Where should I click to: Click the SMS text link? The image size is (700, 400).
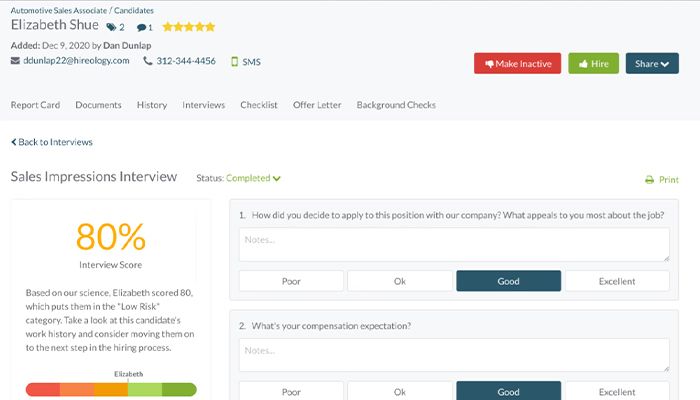click(x=251, y=62)
